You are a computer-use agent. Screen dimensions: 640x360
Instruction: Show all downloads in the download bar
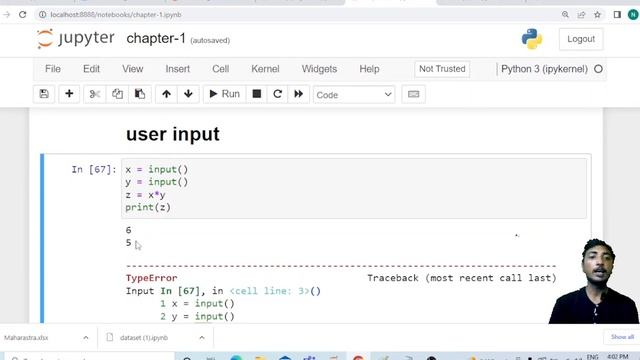[x=622, y=337]
